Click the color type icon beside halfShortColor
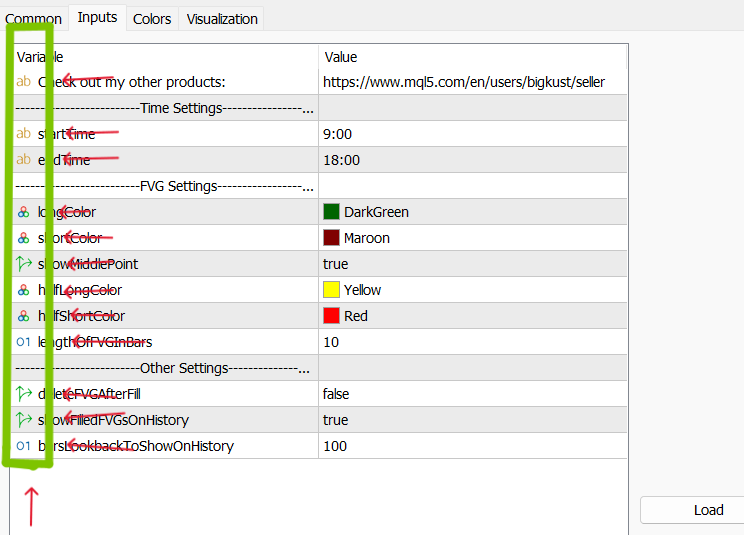 (23, 316)
